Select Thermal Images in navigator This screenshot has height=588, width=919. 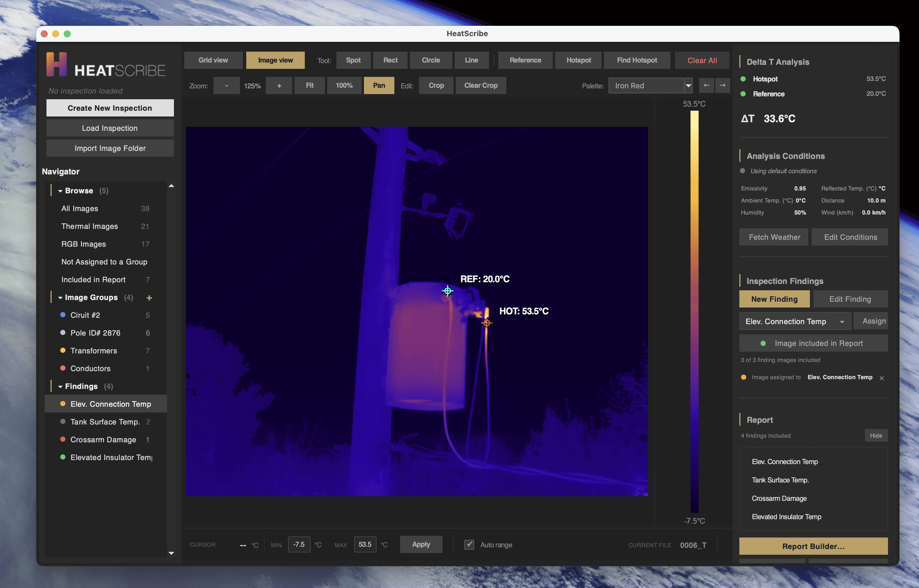coord(106,226)
